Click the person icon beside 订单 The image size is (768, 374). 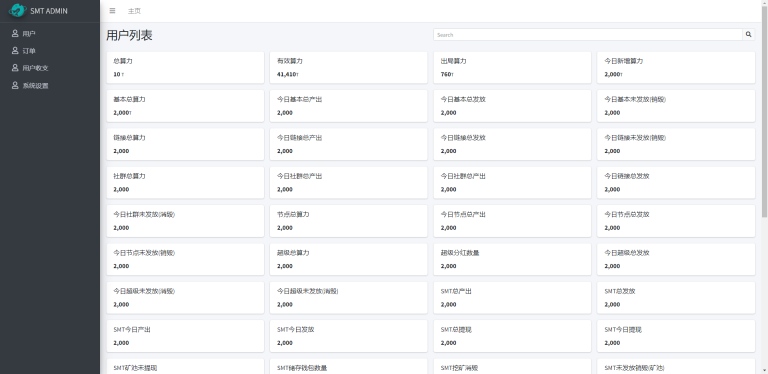(15, 50)
